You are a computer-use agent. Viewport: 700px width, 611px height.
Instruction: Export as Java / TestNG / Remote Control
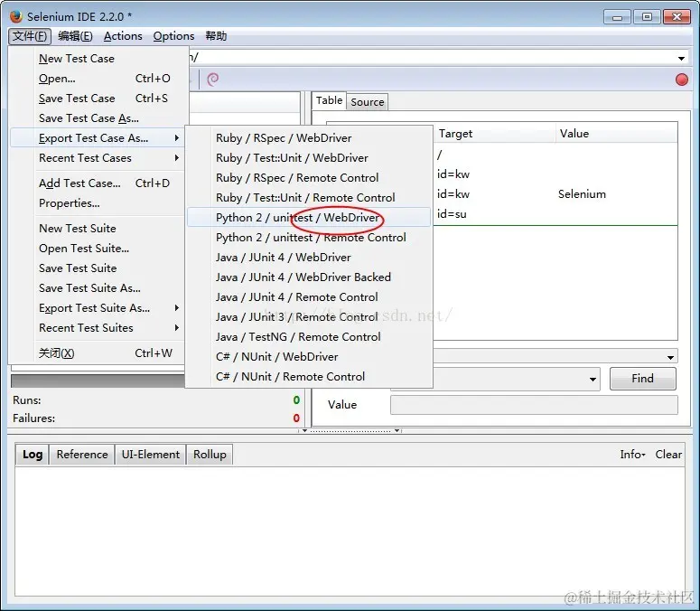[309, 337]
